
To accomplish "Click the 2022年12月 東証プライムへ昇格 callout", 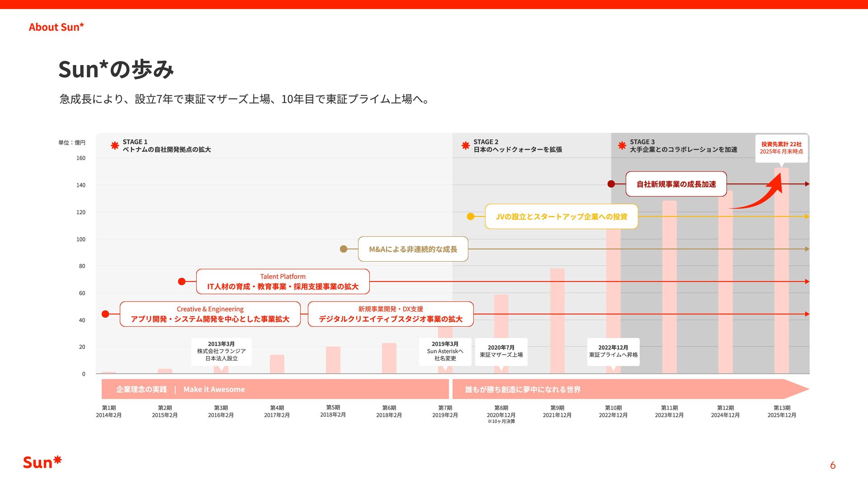I will (x=613, y=351).
